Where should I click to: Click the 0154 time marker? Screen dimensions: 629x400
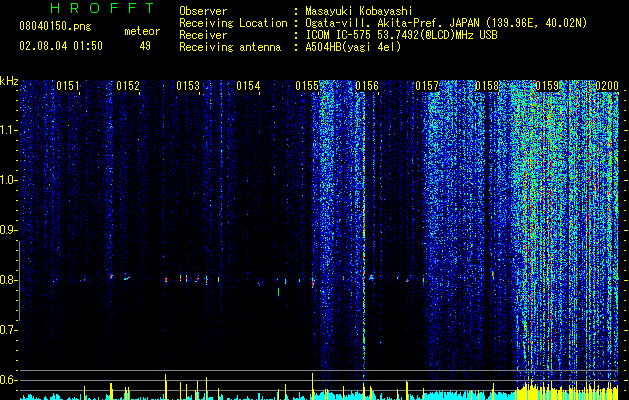248,86
